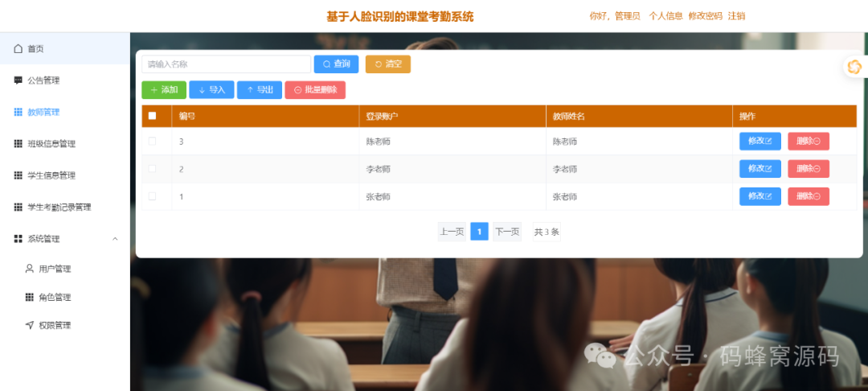The image size is (868, 391).
Task: Click the user icon beside 用户管理
Action: (30, 269)
